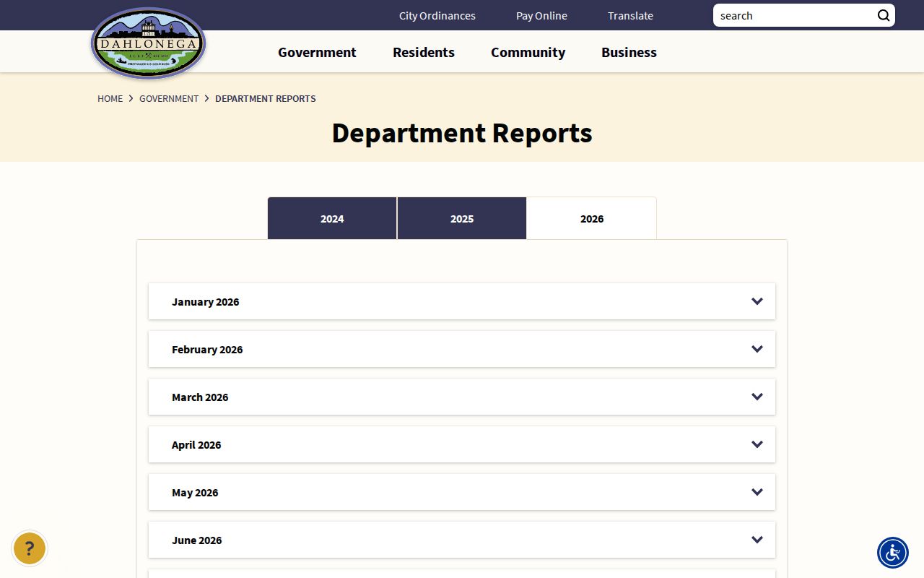The height and width of the screenshot is (578, 924).
Task: Go to HOME breadcrumb
Action: (110, 98)
